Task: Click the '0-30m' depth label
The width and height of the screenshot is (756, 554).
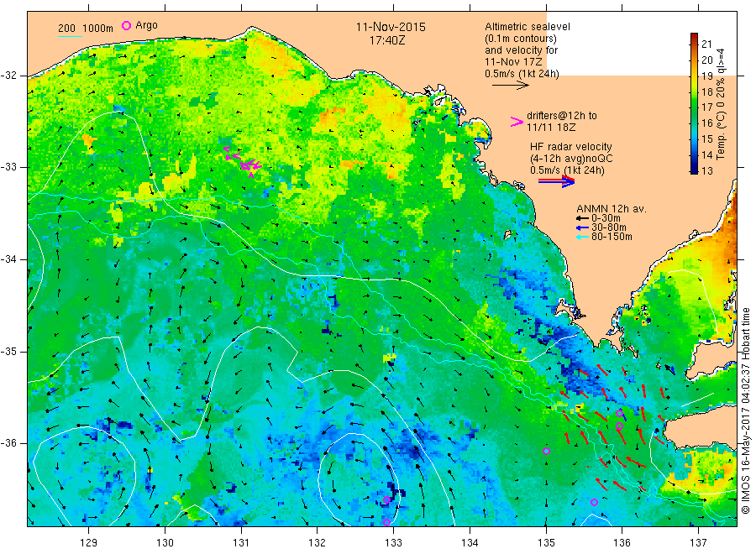Action: 606,218
